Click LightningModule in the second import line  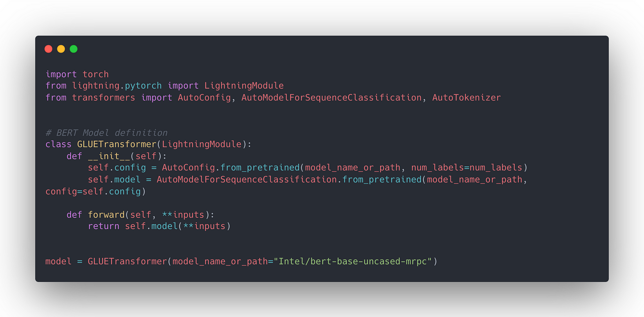[244, 86]
